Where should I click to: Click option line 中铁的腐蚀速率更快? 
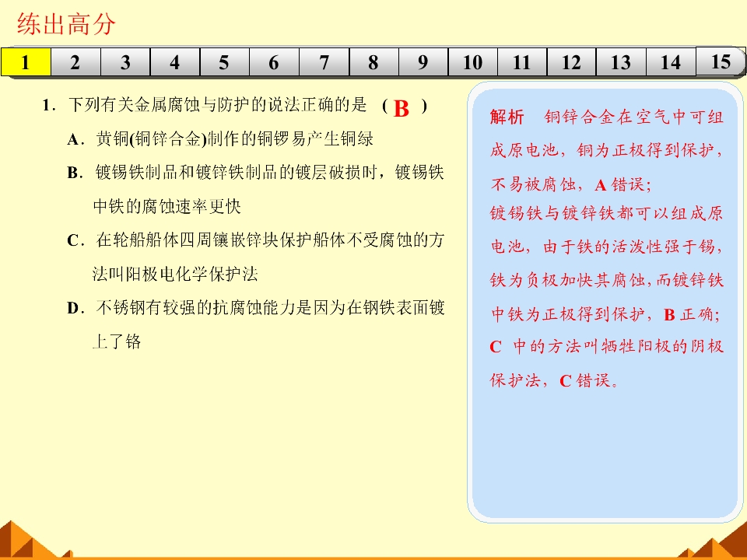(167, 206)
